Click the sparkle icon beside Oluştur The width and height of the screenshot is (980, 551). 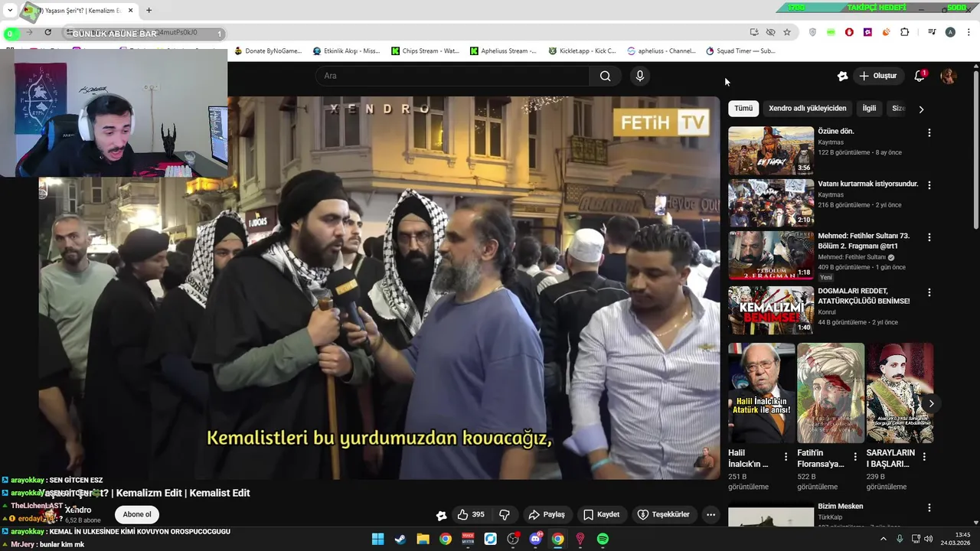(x=842, y=76)
